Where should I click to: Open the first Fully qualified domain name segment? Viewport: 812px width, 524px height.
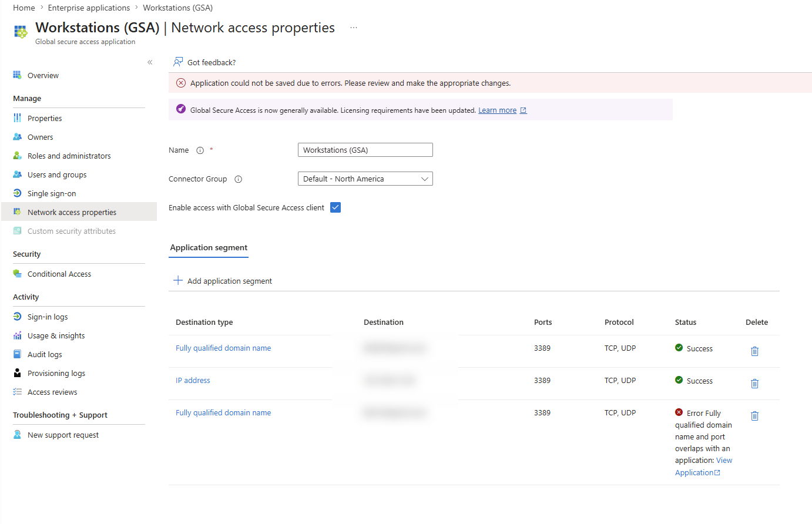223,348
